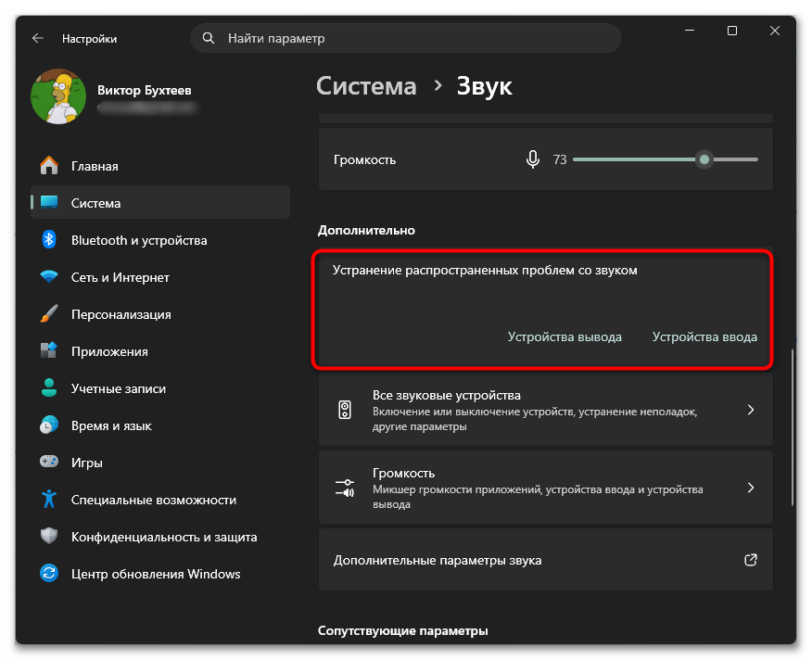The width and height of the screenshot is (812, 660).
Task: Maximize the Settings window
Action: click(731, 32)
